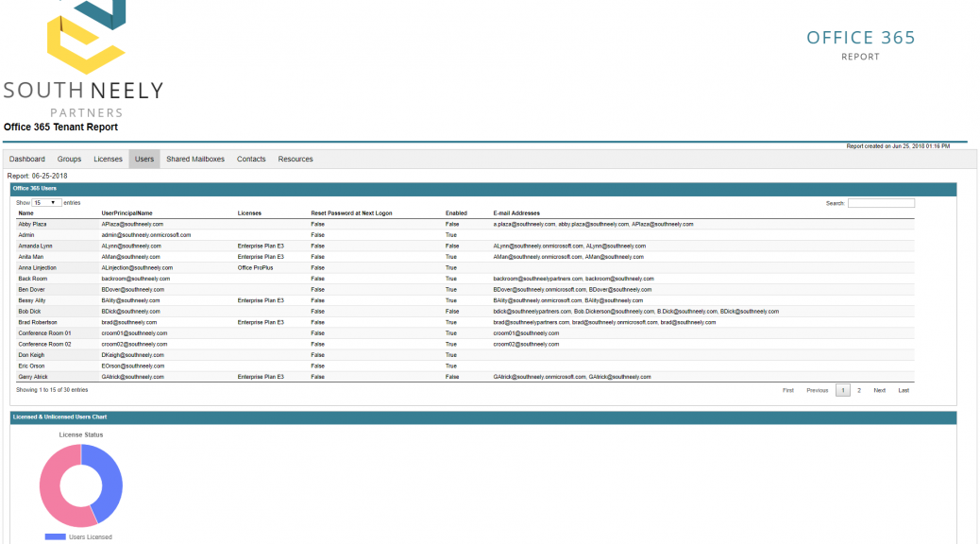Toggle the Users Licensed legend swatch

[55, 536]
